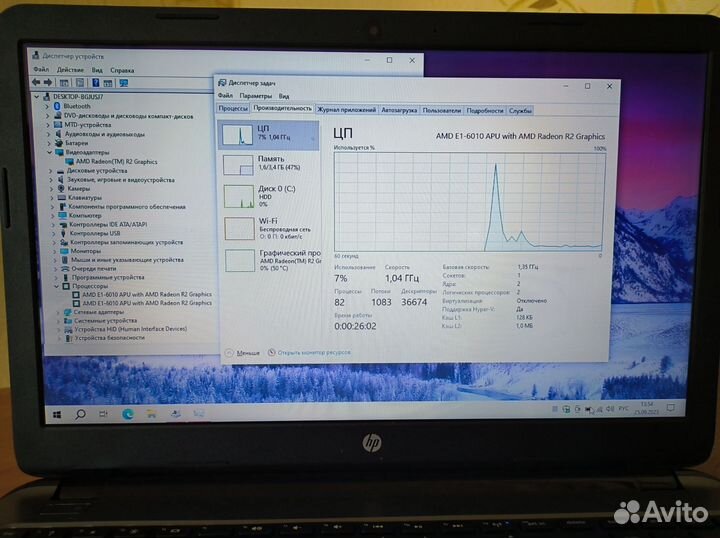Open Вид menu in Task Manager
The image size is (720, 538).
point(284,96)
